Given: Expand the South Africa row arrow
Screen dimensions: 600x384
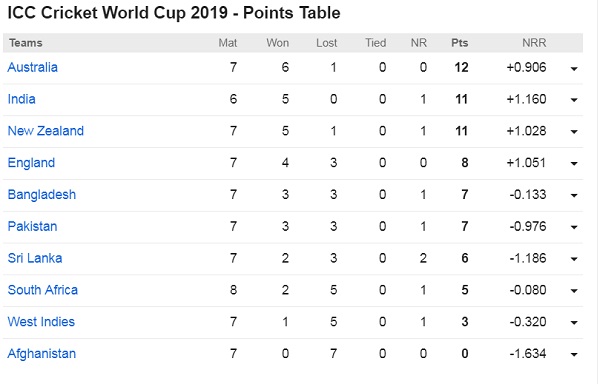Looking at the screenshot, I should [x=574, y=291].
